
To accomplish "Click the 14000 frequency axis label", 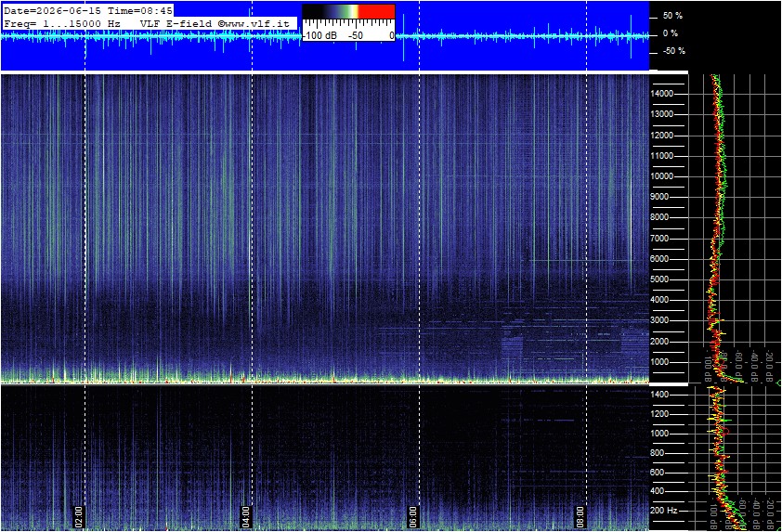I will [x=662, y=94].
